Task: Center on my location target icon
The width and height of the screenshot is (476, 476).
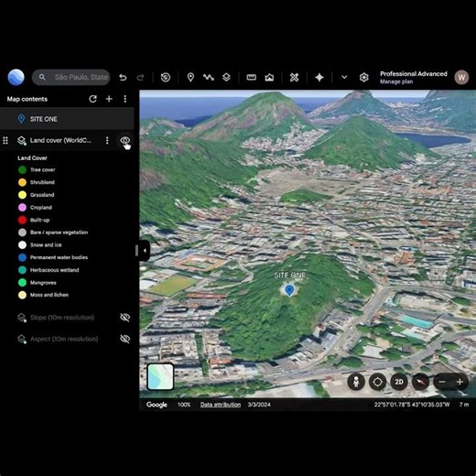Action: pyautogui.click(x=377, y=382)
